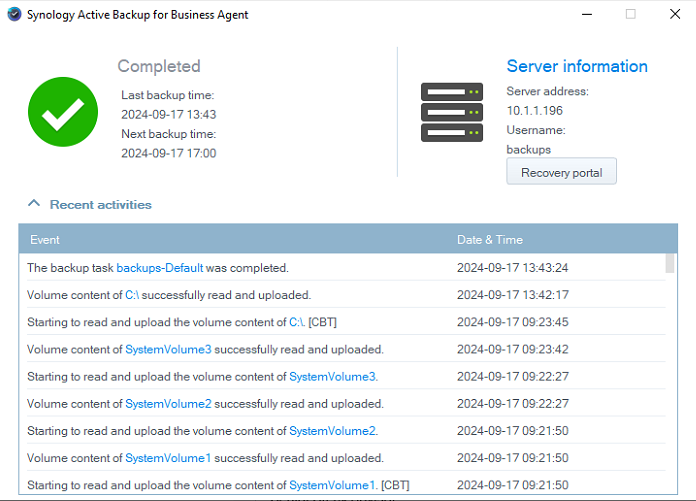Open SystemVolume3 link in the Starting to read row
The height and width of the screenshot is (501, 696).
click(x=332, y=377)
